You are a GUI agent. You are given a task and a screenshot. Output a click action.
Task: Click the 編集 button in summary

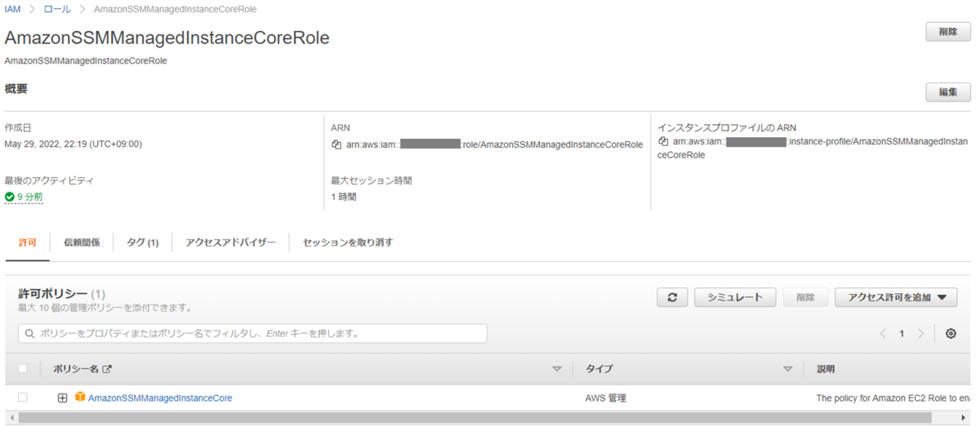point(948,92)
